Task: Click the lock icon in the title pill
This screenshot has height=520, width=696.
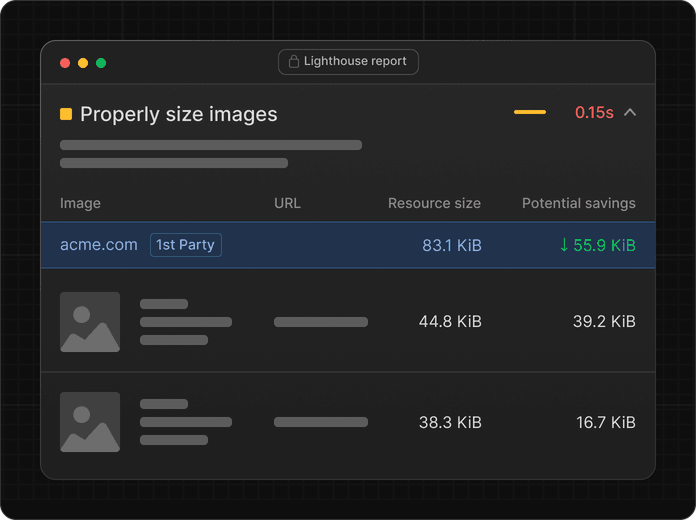Action: (x=294, y=62)
